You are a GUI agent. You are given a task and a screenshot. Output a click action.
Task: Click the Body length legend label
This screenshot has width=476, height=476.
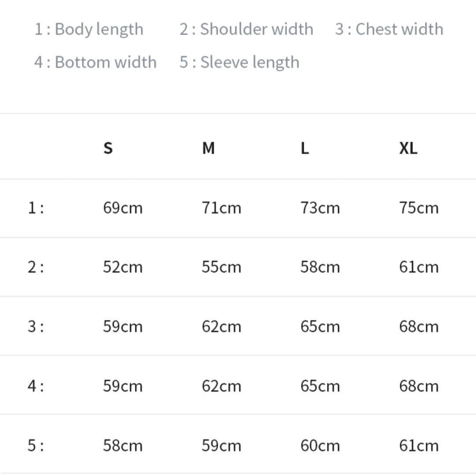point(89,29)
